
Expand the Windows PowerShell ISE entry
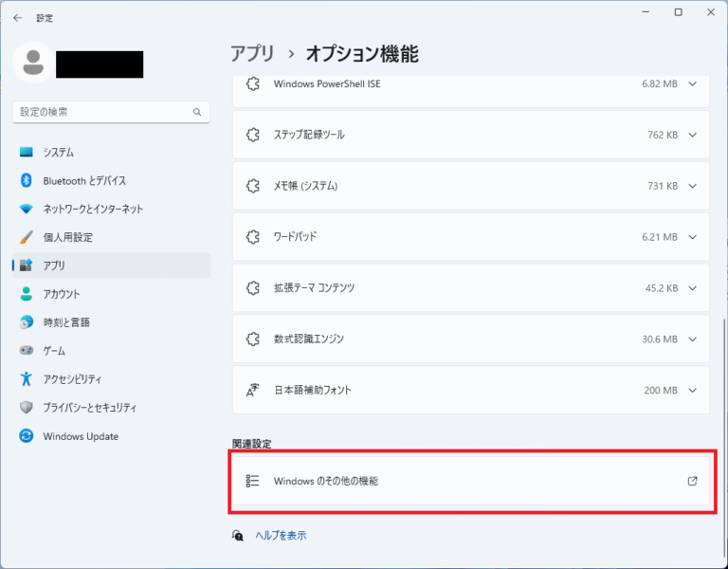point(692,83)
